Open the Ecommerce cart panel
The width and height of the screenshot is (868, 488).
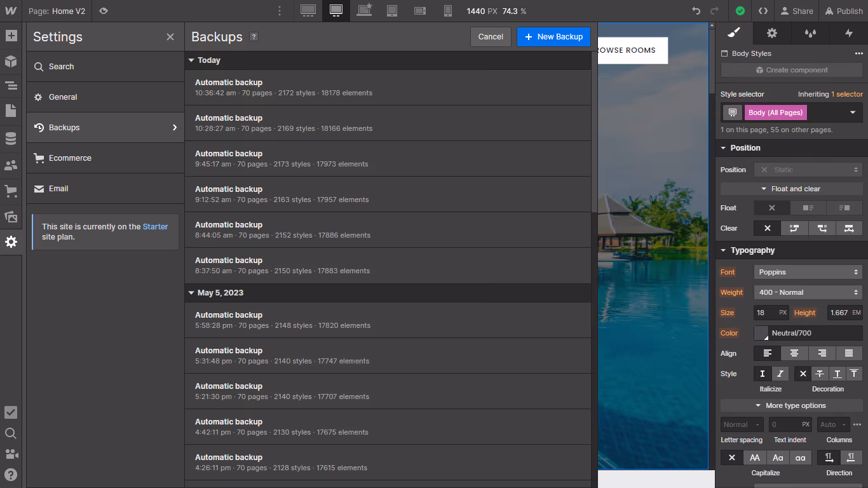click(11, 191)
